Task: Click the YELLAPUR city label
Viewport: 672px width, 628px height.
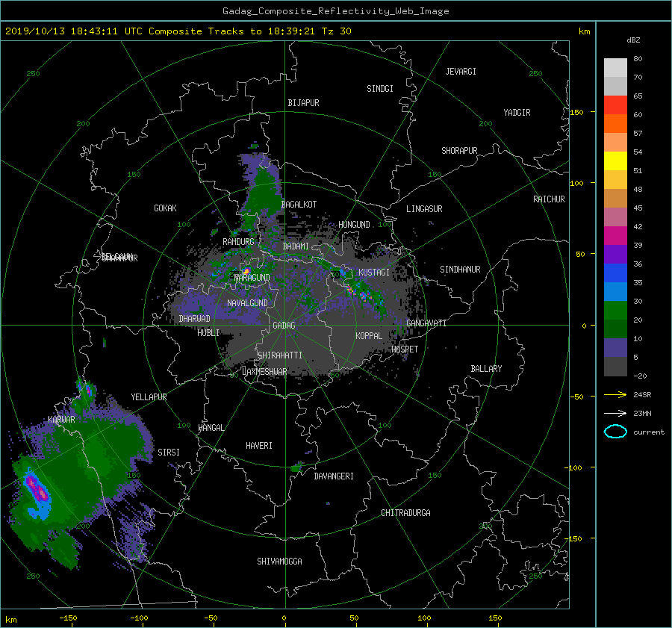Action: [x=149, y=397]
